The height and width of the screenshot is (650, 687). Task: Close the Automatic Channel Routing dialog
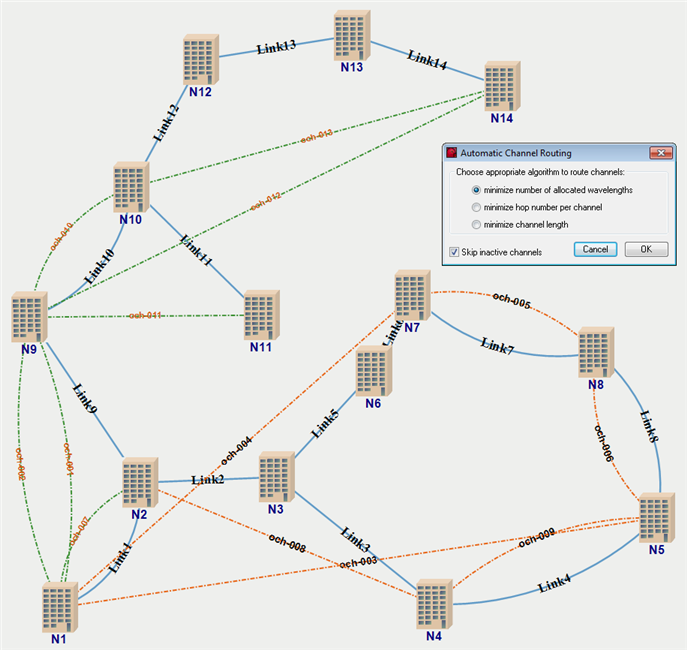coord(659,153)
